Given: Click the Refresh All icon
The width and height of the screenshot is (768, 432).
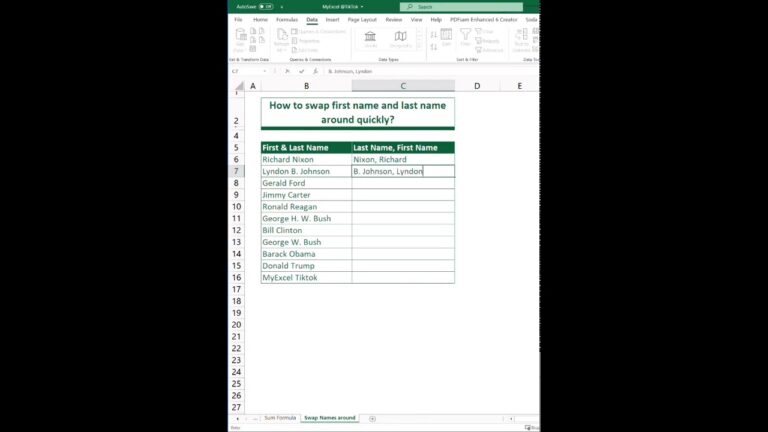Looking at the screenshot, I should click(x=282, y=40).
